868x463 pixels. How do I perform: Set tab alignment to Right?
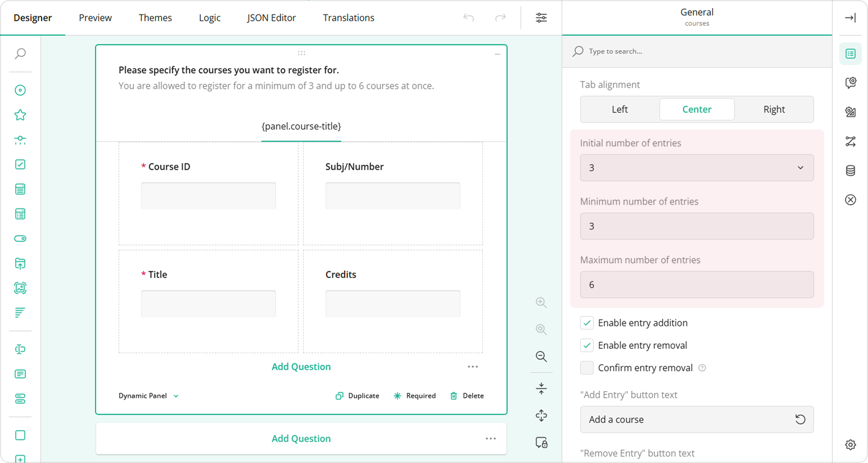[x=774, y=110]
